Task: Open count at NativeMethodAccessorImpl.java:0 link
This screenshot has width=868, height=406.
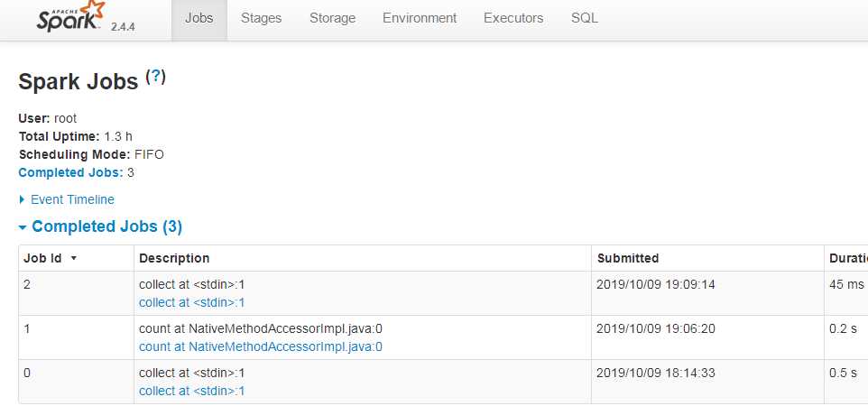Action: [x=261, y=346]
